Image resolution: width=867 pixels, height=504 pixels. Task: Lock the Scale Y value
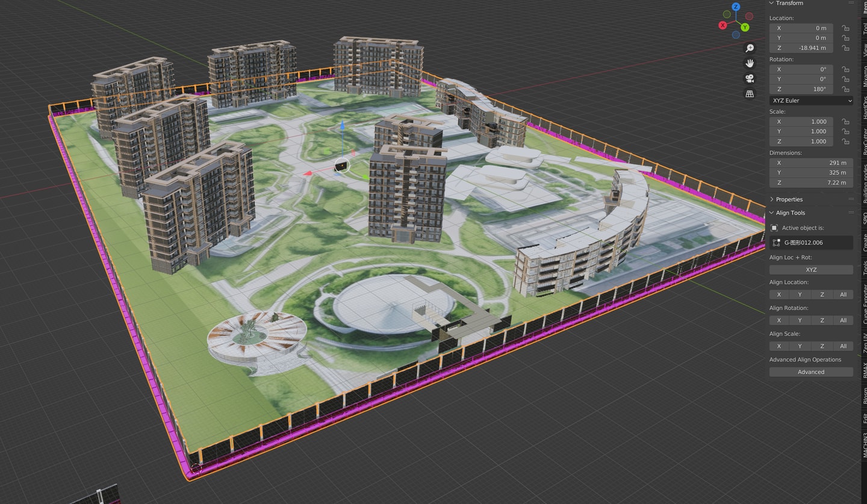pos(845,131)
